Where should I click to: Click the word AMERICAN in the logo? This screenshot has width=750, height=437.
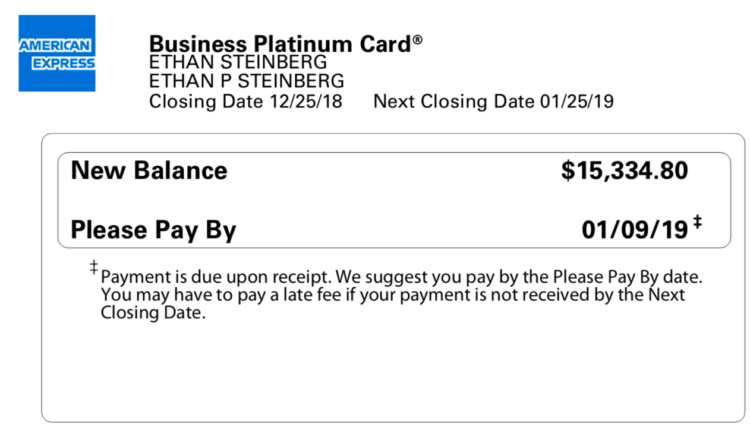point(55,46)
